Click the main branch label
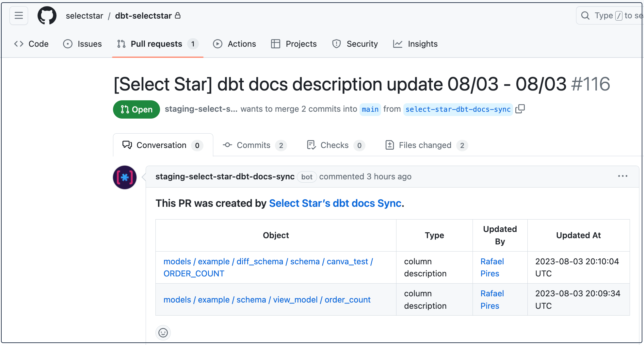644x345 pixels. [370, 109]
